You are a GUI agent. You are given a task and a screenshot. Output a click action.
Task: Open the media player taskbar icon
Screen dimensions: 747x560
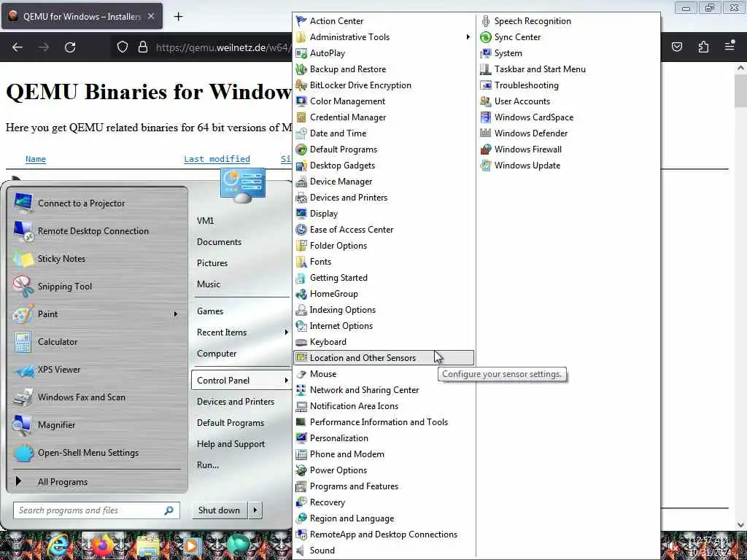[190, 545]
